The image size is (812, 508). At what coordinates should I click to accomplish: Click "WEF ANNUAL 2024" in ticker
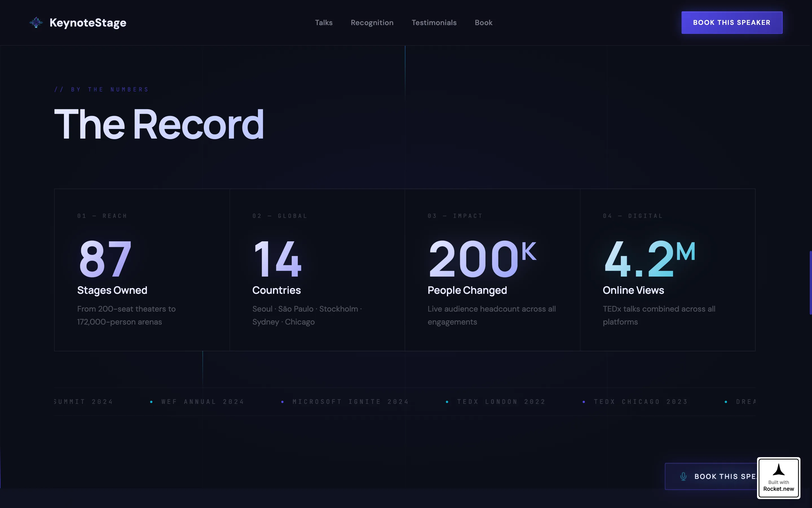tap(203, 402)
